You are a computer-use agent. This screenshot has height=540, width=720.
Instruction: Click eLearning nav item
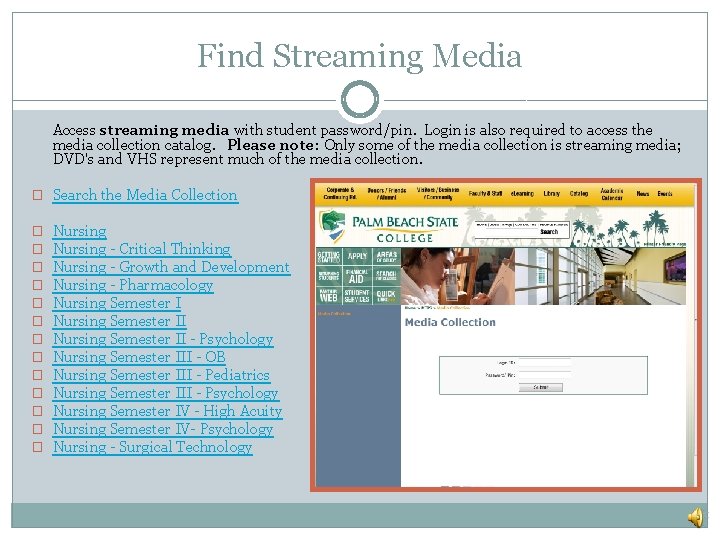[522, 193]
